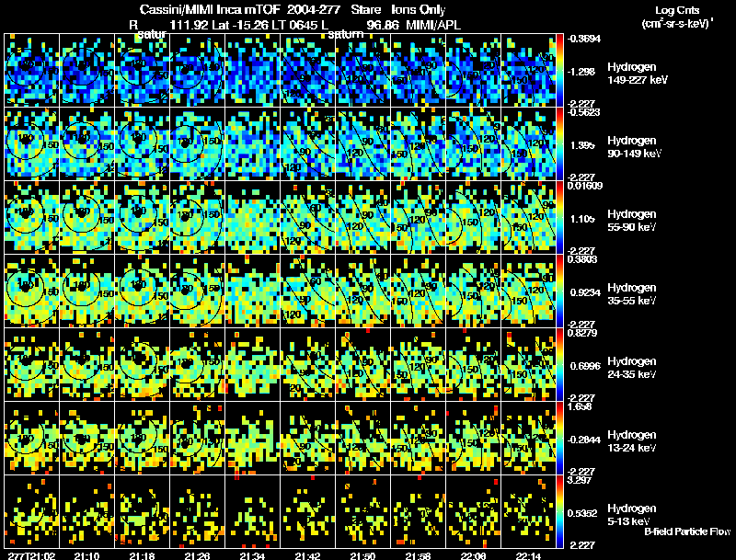This screenshot has height=560, width=736.
Task: Open the 35-55 keV panel at 22:06
Action: coord(473,291)
